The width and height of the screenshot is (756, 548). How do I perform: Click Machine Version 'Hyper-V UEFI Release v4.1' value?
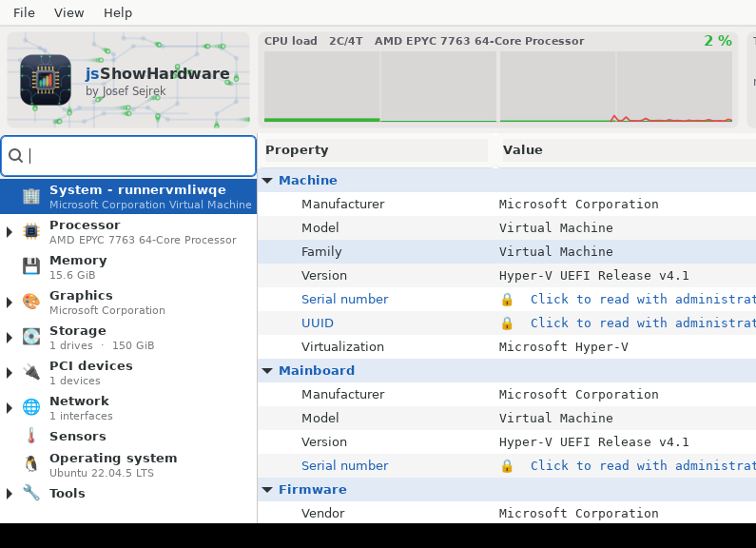click(594, 276)
